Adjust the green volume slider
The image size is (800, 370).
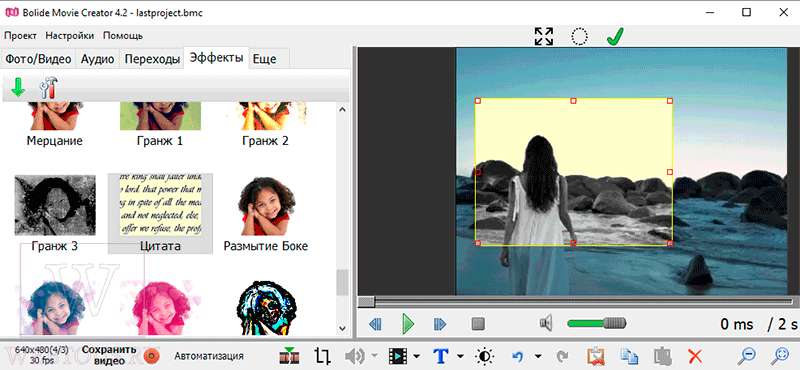(596, 323)
